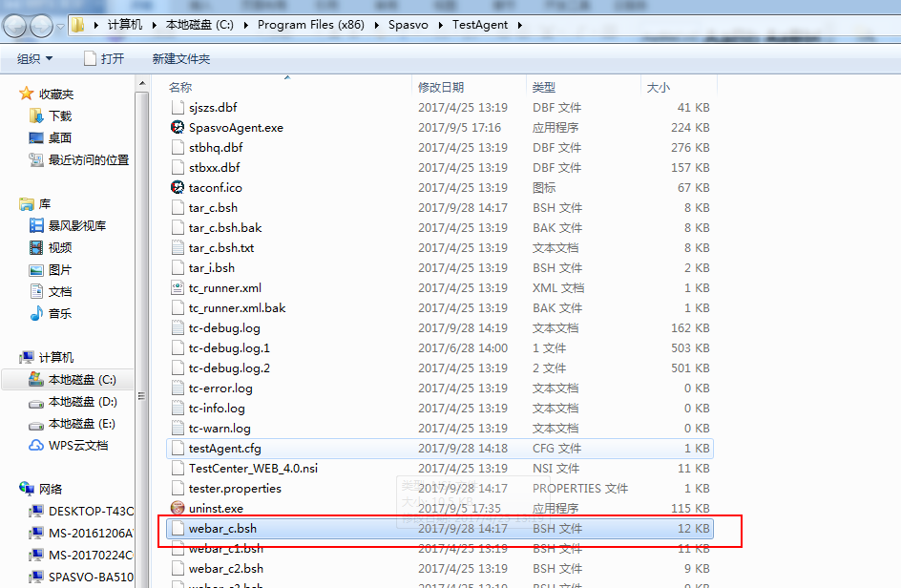901x588 pixels.
Task: Expand the arrow after TestAgent in address bar
Action: pos(520,25)
